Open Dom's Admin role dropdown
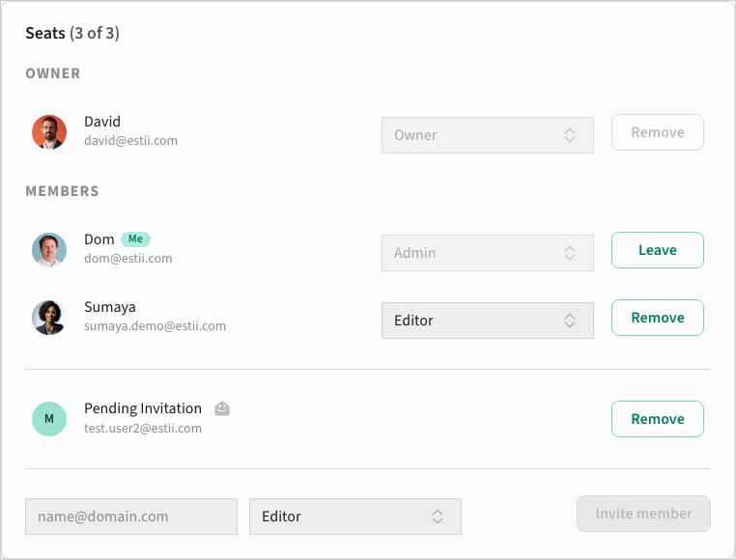This screenshot has width=736, height=560. (x=487, y=253)
